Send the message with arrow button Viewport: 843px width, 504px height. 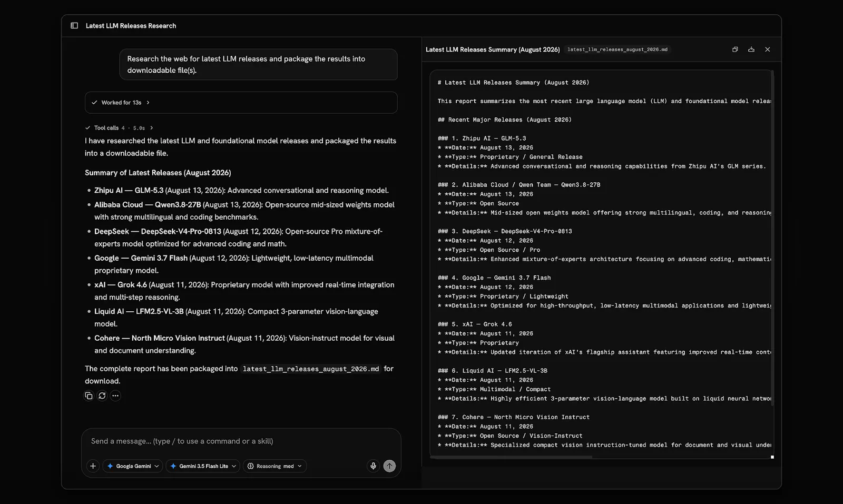pos(389,466)
